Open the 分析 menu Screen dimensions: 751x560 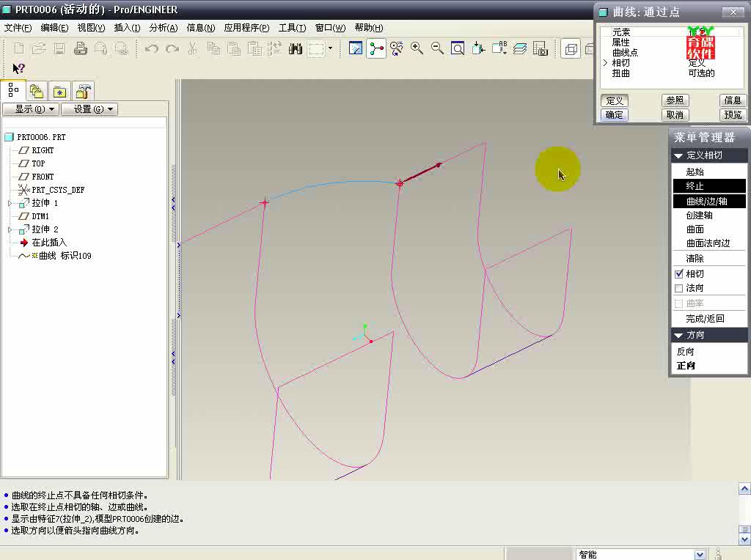click(x=164, y=28)
